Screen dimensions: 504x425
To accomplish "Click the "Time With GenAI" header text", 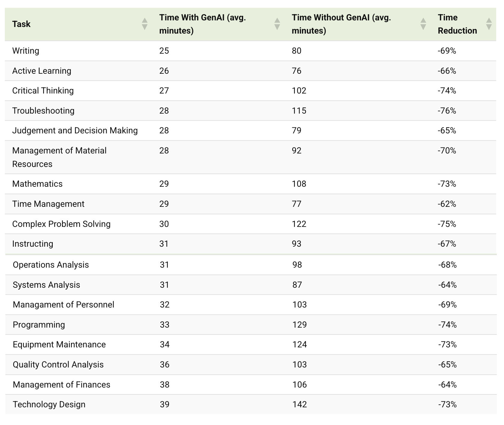I will click(202, 24).
